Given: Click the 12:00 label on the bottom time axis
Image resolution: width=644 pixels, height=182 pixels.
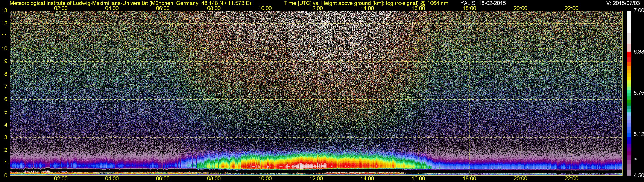Looking at the screenshot, I should pyautogui.click(x=316, y=179).
